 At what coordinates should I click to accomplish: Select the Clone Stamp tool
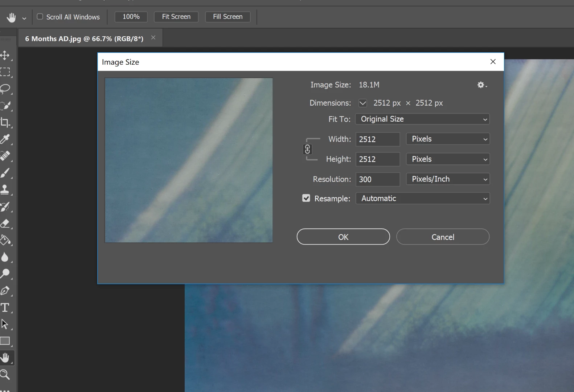coord(5,189)
